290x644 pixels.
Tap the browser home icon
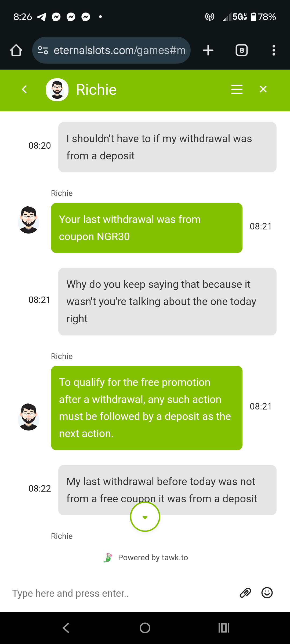click(x=16, y=50)
